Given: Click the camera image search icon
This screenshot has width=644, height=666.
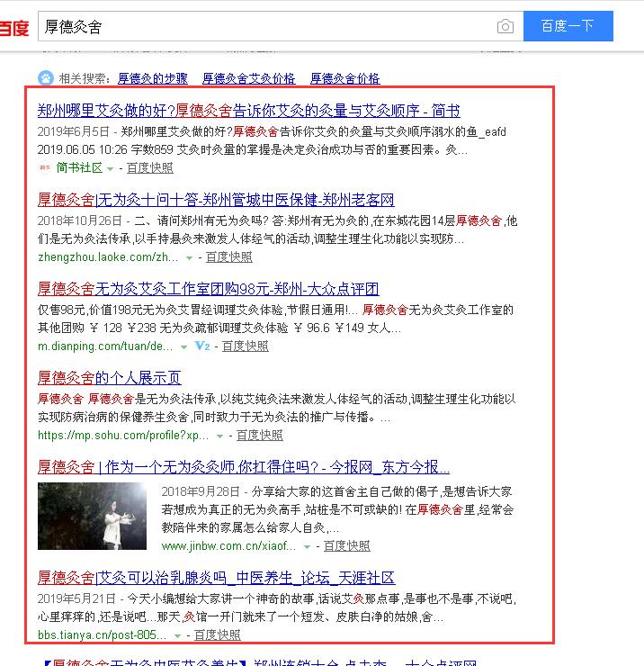Looking at the screenshot, I should tap(505, 27).
